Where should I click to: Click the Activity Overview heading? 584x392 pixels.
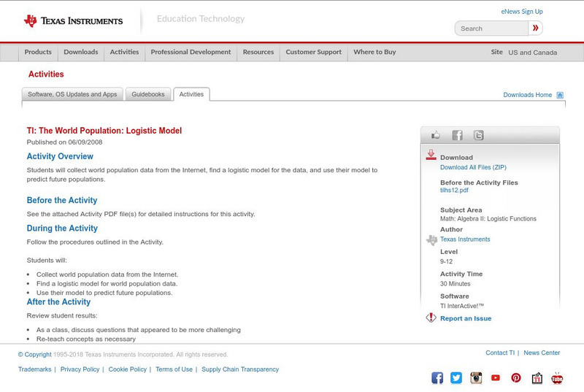[x=60, y=156]
